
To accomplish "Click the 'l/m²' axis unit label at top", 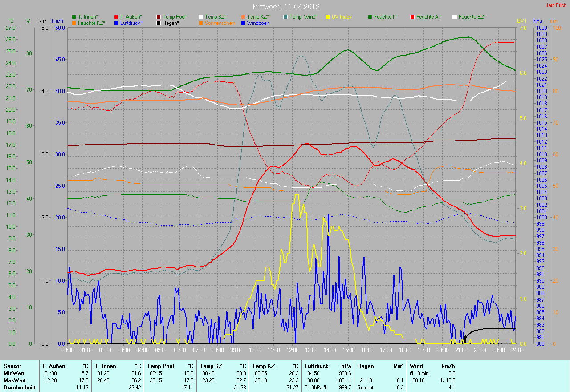I will click(x=42, y=21).
